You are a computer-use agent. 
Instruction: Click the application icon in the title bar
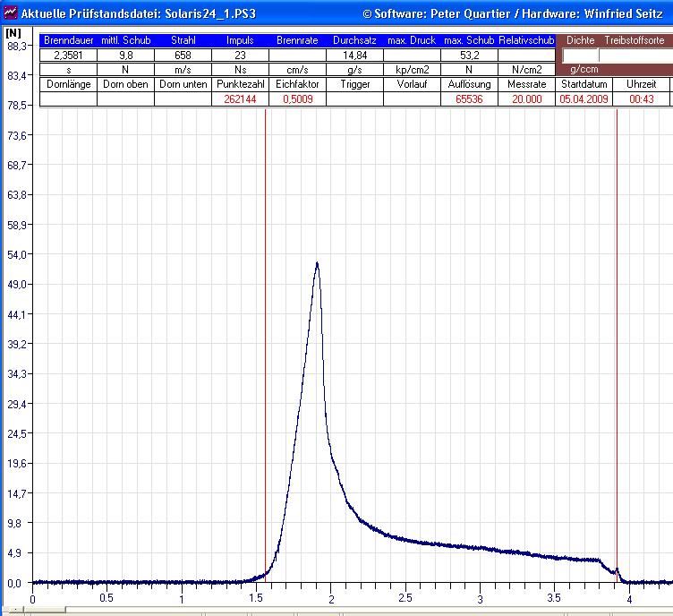(x=10, y=14)
